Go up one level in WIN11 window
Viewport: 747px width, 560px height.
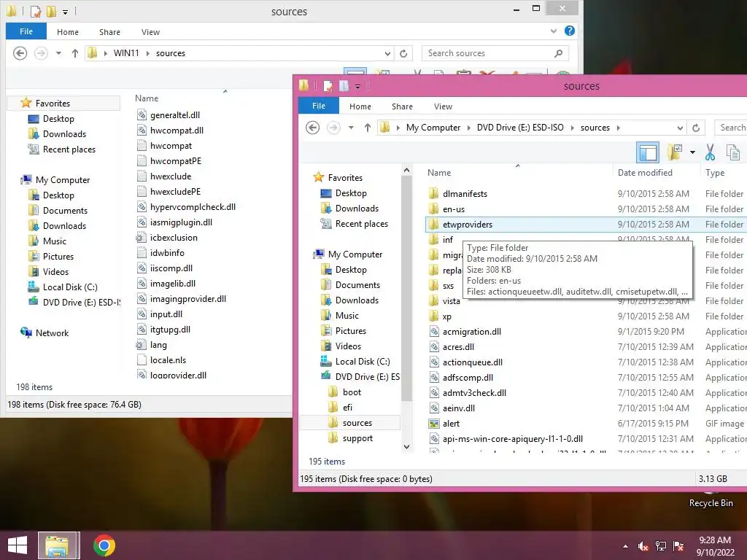click(x=75, y=53)
